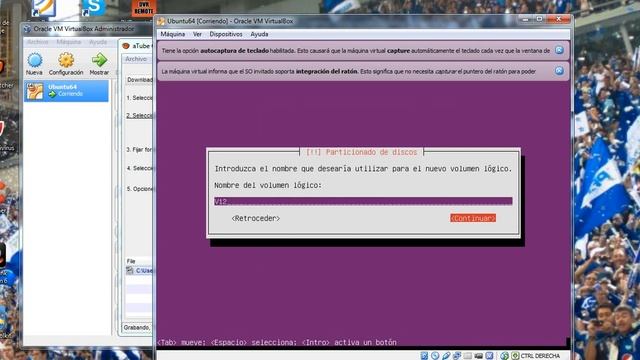Click the optical disc status icon
This screenshot has height=360, width=640.
coord(435,356)
